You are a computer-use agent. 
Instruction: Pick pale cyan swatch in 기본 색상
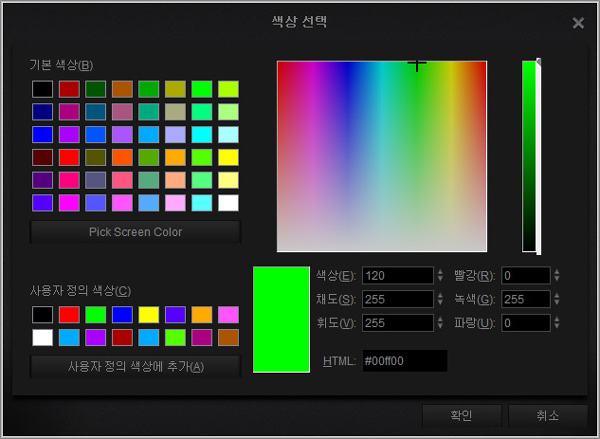click(228, 135)
